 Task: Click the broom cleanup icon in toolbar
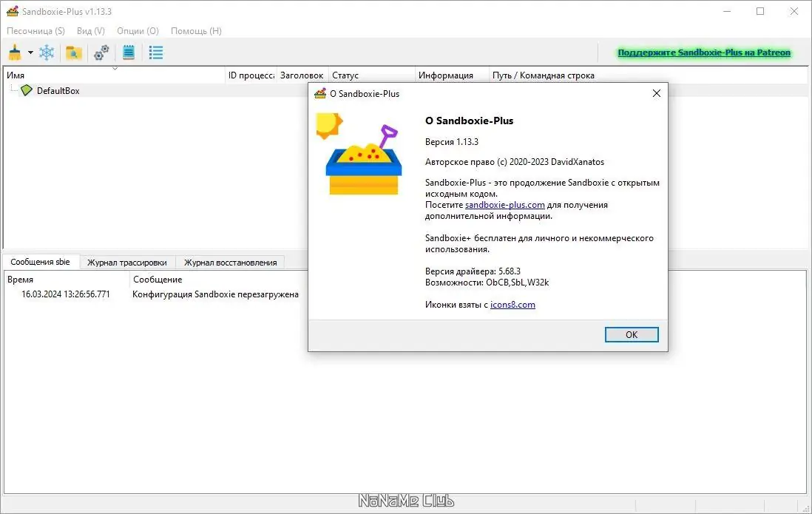15,53
